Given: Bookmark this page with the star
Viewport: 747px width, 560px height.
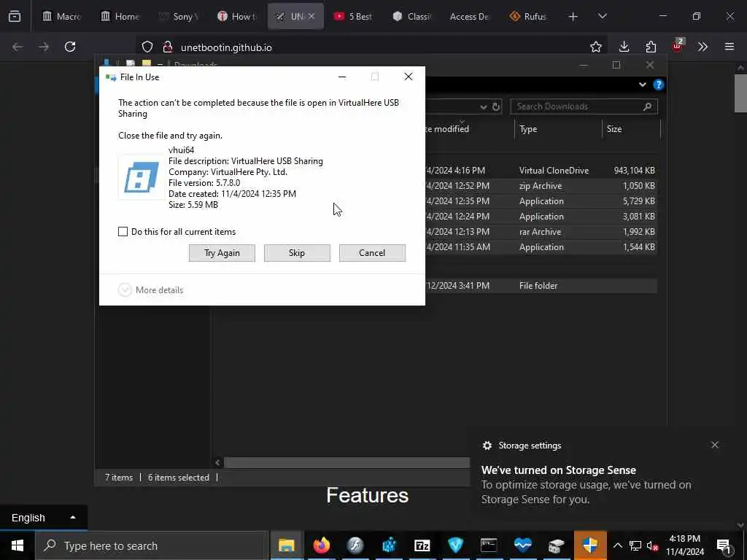Looking at the screenshot, I should click(595, 47).
